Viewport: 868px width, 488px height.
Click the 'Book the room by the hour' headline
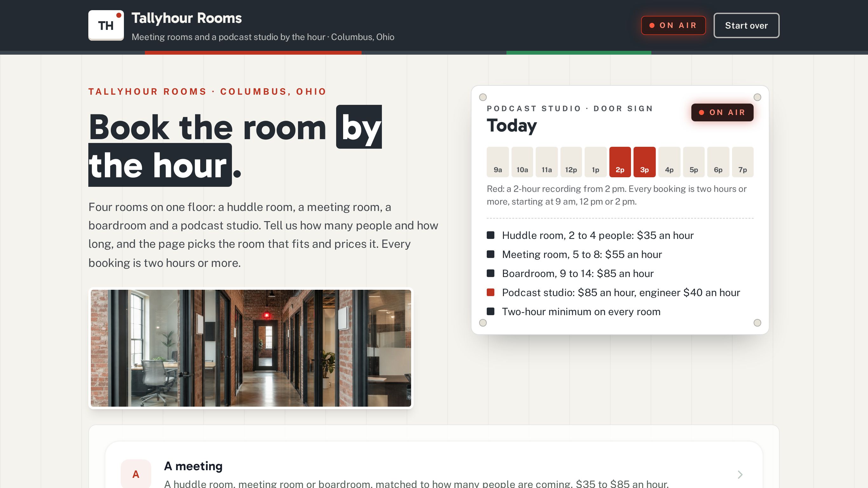click(235, 146)
